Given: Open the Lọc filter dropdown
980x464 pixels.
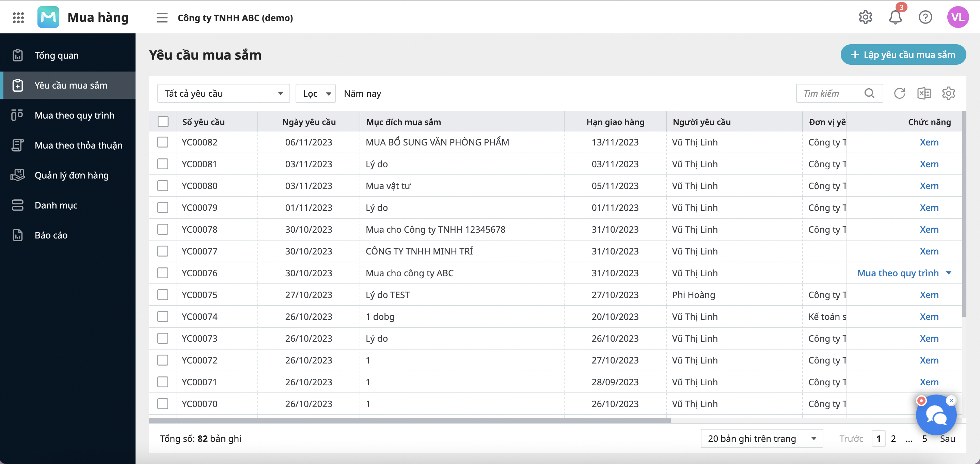Looking at the screenshot, I should point(315,93).
